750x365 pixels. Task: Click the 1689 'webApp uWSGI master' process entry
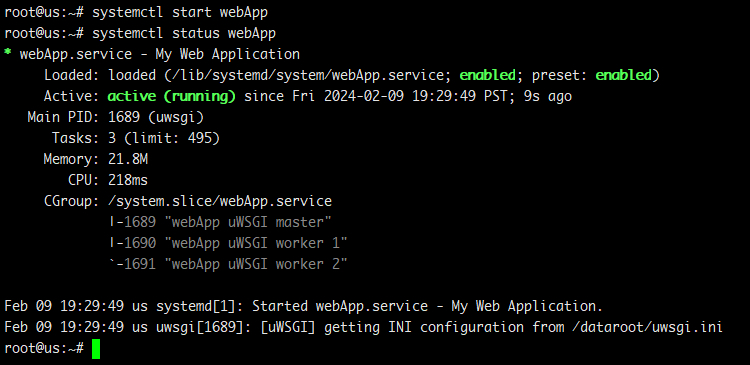[220, 222]
